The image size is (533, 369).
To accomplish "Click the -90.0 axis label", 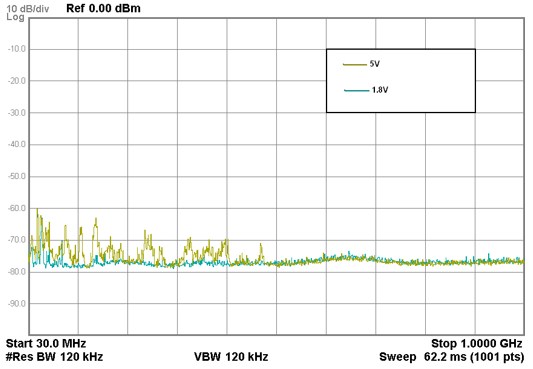I will (x=17, y=303).
